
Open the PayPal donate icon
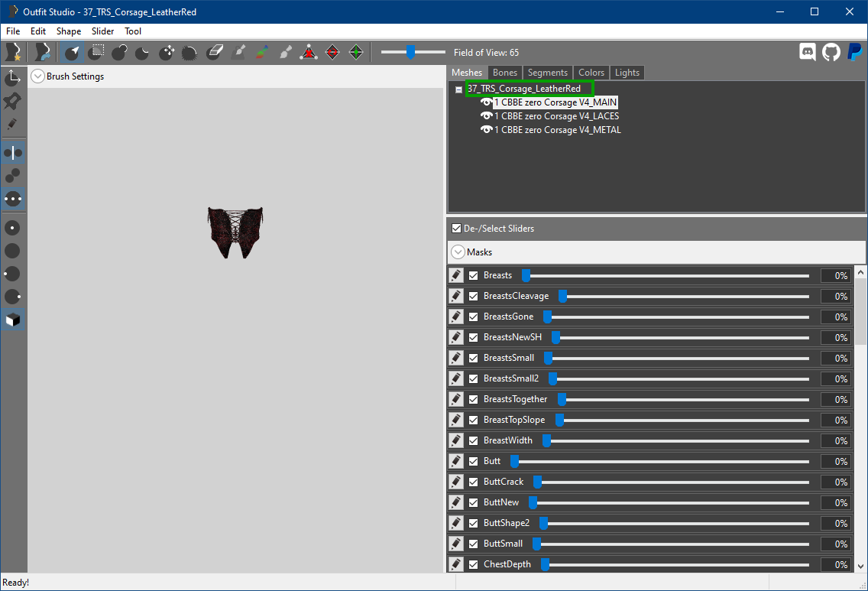(x=855, y=52)
